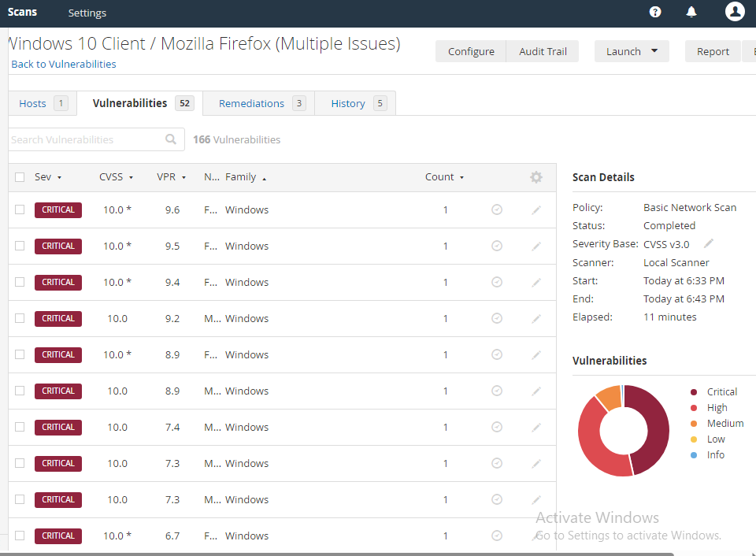Open the Scans section in the top bar
This screenshot has height=556, width=756.
click(22, 12)
